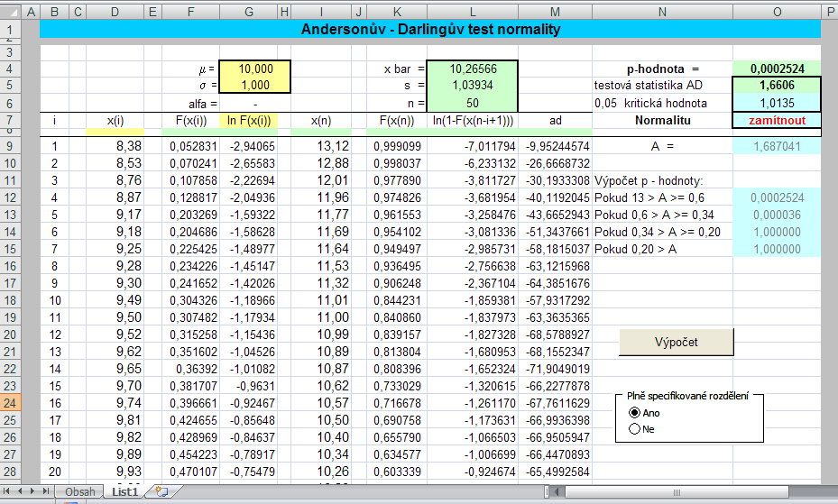The width and height of the screenshot is (838, 504).
Task: Click index cell 16 in column B
Action: coord(54,403)
